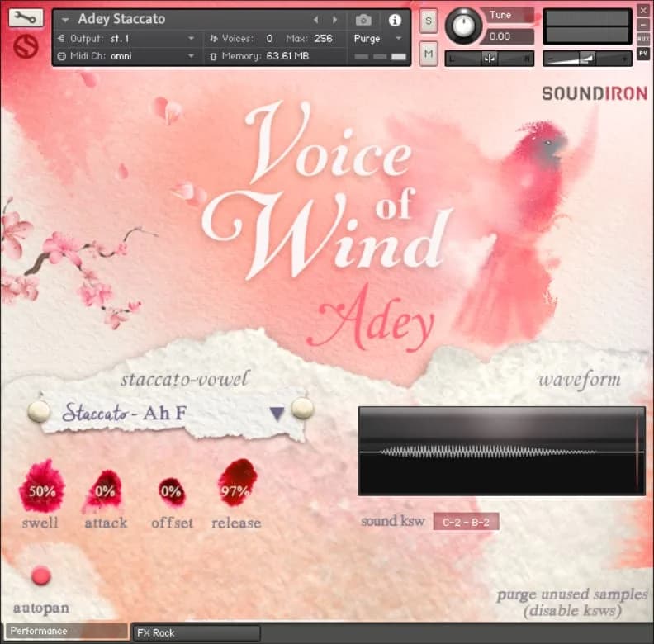Toggle the AUX sends button
This screenshot has height=644, width=654.
pyautogui.click(x=643, y=39)
